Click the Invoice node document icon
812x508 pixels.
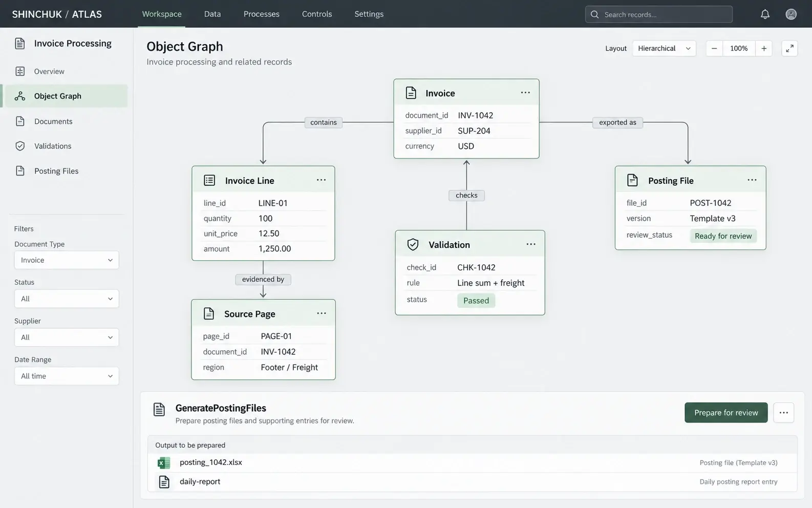[x=411, y=93]
